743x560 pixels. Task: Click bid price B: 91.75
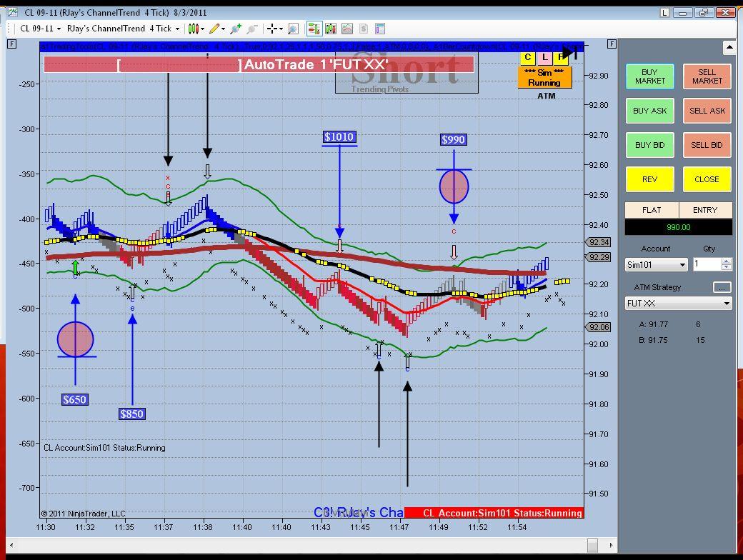(x=654, y=340)
